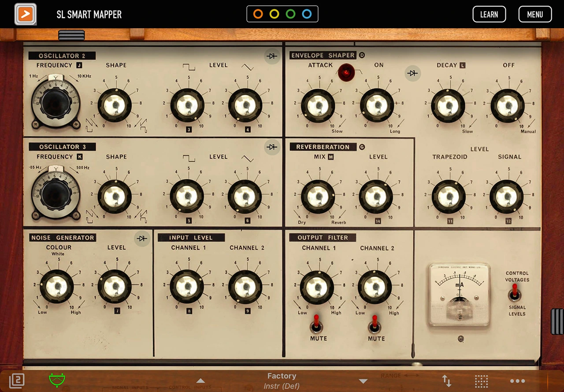Toggle Output Filter Channel 1 mute switch
The height and width of the screenshot is (392, 564).
316,325
